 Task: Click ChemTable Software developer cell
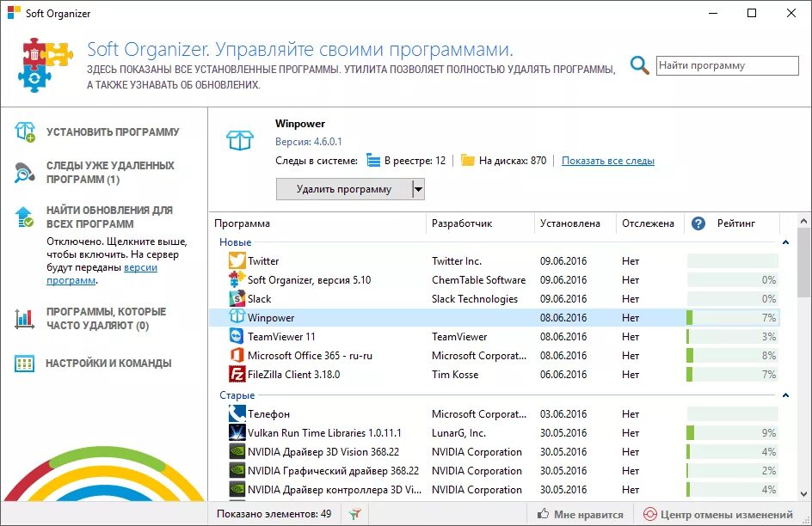[x=478, y=280]
